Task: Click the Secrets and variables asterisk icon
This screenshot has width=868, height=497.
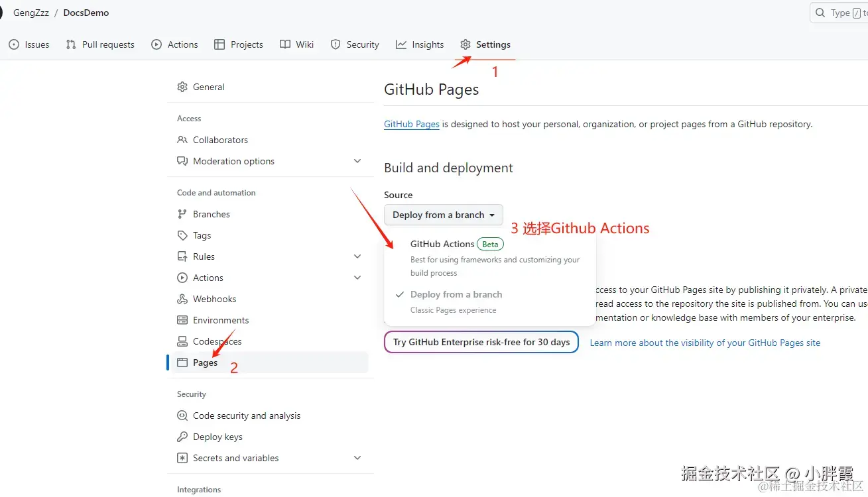Action: pyautogui.click(x=182, y=458)
